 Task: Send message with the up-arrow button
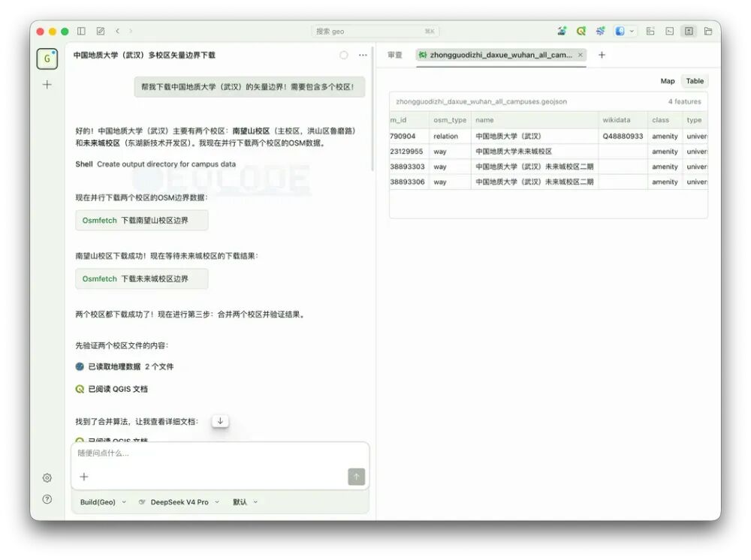[356, 477]
